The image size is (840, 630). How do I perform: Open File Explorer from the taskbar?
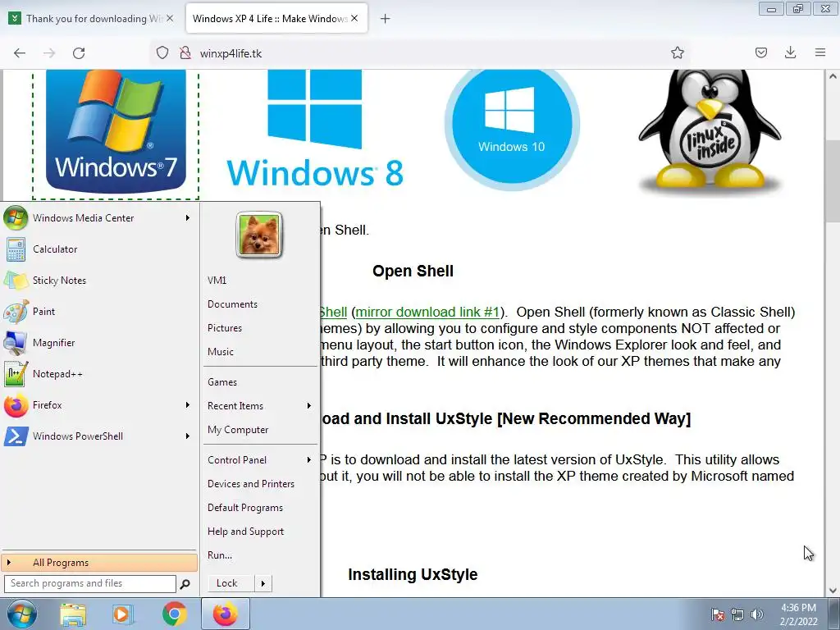click(x=73, y=614)
